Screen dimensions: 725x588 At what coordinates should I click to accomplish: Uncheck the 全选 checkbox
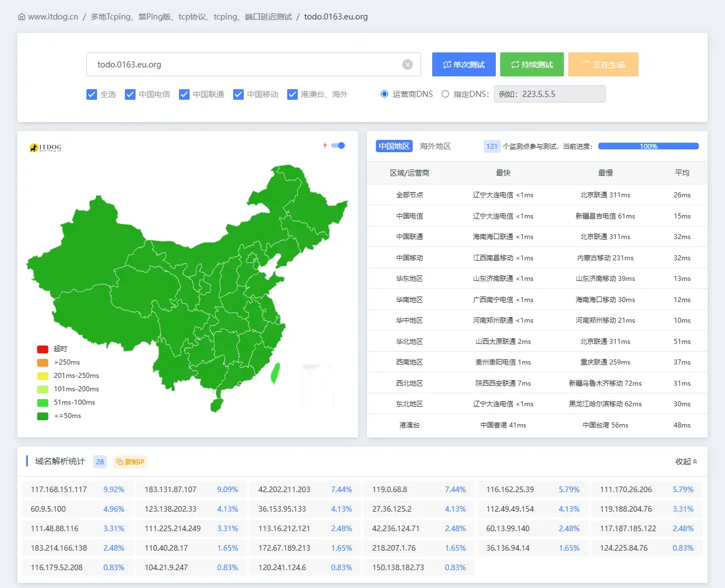tap(91, 94)
